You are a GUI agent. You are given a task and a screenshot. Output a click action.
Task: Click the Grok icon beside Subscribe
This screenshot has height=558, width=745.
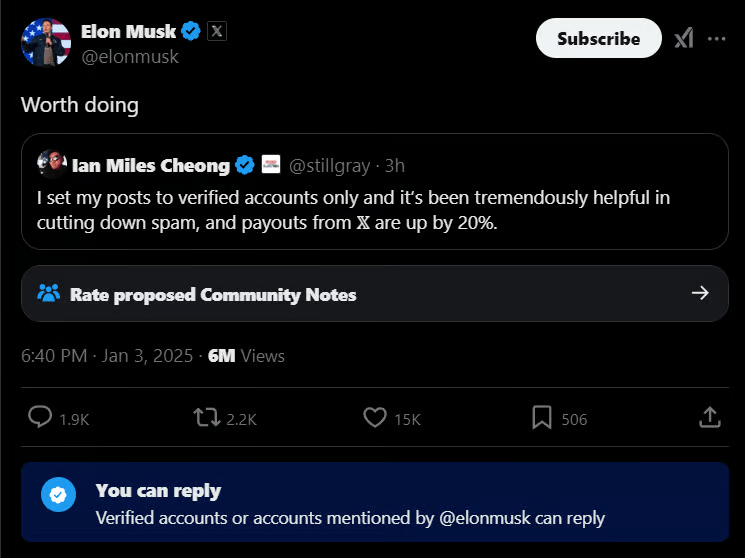(x=684, y=39)
